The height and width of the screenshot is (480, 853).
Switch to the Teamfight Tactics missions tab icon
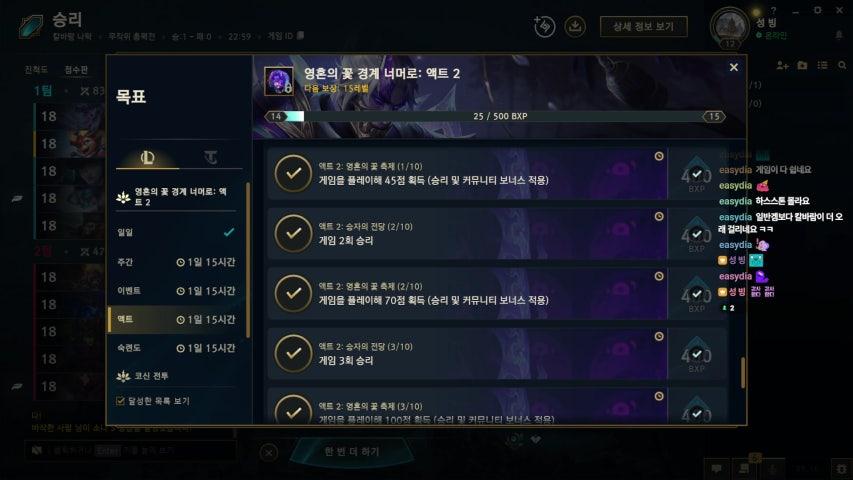click(211, 157)
